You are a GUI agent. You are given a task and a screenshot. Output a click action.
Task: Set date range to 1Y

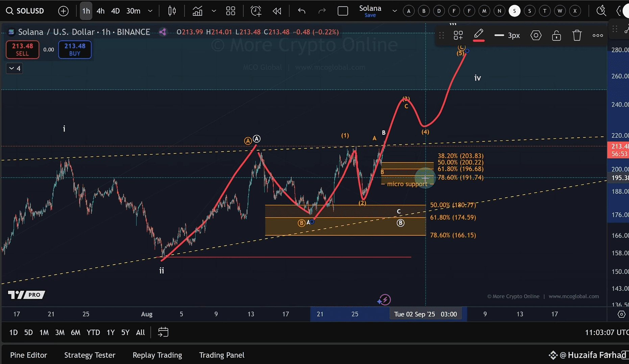pyautogui.click(x=111, y=332)
